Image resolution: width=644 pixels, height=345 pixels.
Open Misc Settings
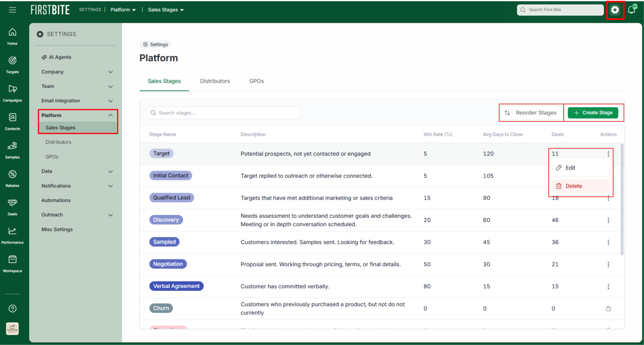57,230
